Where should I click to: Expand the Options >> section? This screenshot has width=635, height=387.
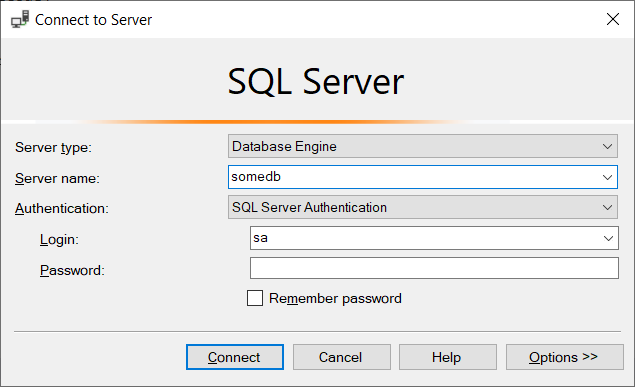(565, 357)
